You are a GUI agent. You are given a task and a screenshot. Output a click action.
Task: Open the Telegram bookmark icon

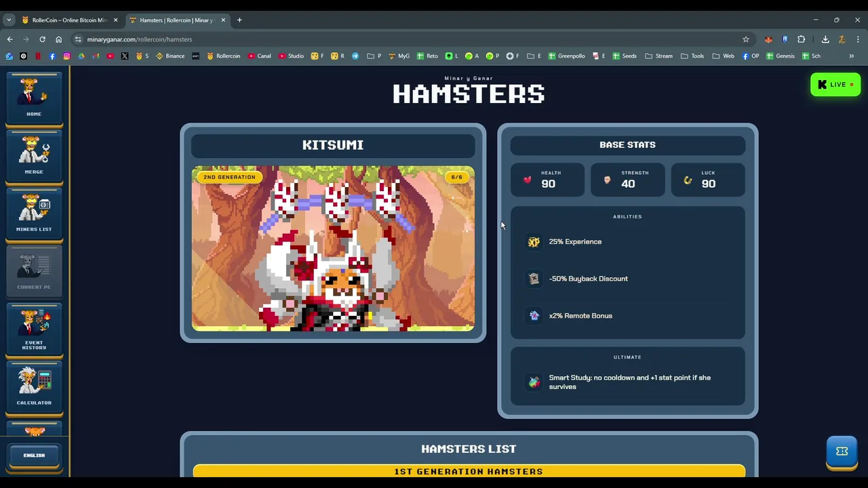[x=355, y=56]
